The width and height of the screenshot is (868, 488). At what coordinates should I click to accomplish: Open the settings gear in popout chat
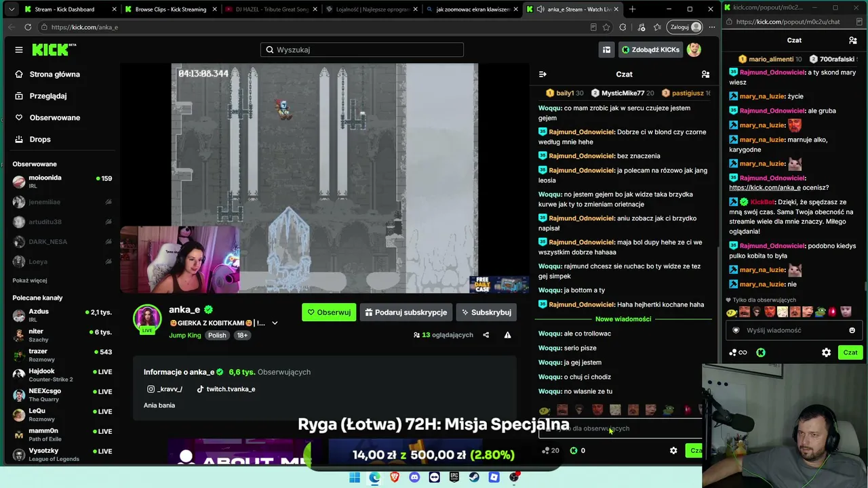pyautogui.click(x=826, y=352)
